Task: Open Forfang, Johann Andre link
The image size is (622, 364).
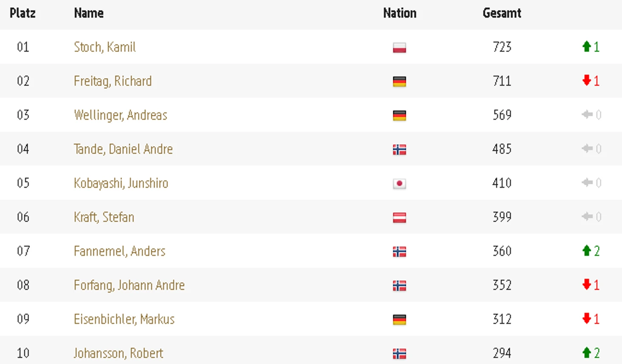Action: (129, 286)
